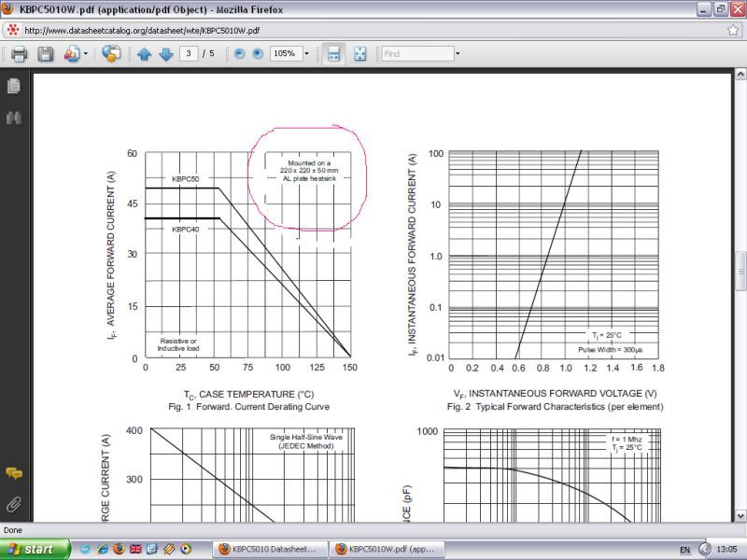
Task: Open the search binoculars panel in sidebar
Action: pyautogui.click(x=14, y=118)
